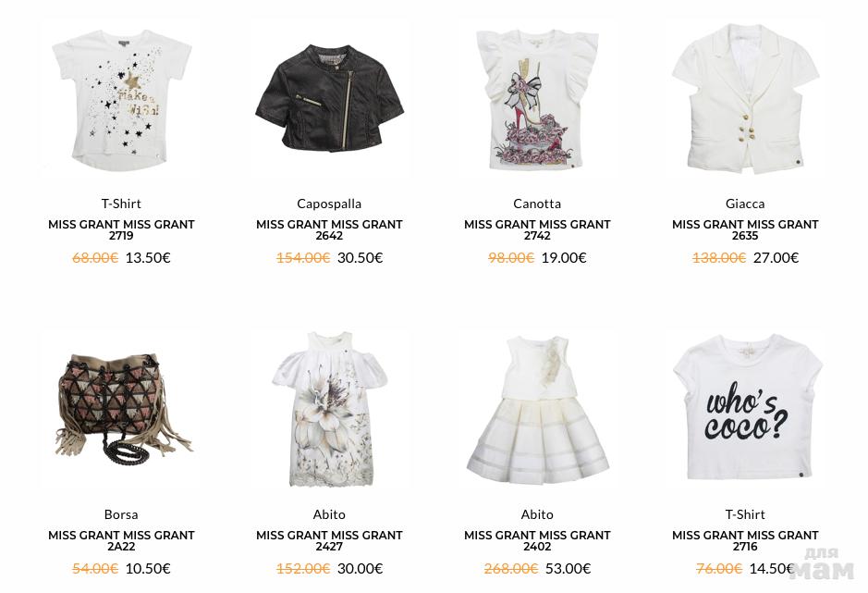Click the MISS GRANT 2A22 product title
This screenshot has width=868, height=593.
(x=121, y=540)
